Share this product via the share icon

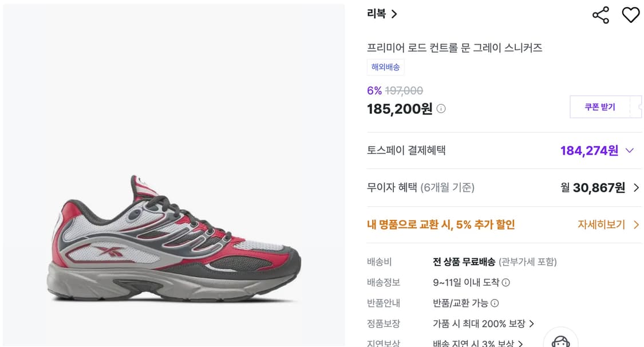click(x=600, y=15)
